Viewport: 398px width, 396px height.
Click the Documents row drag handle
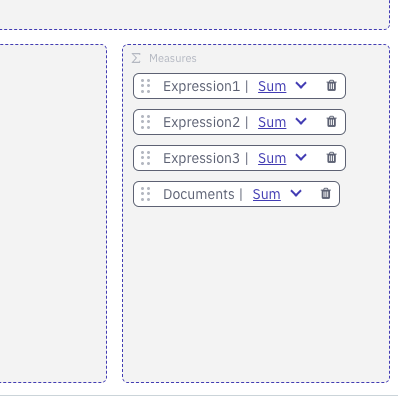coord(146,194)
